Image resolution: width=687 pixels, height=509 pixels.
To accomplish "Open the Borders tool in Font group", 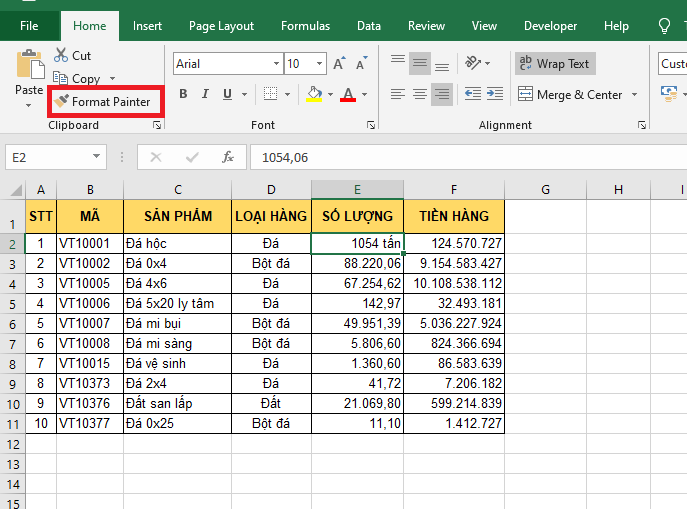I will coord(272,95).
